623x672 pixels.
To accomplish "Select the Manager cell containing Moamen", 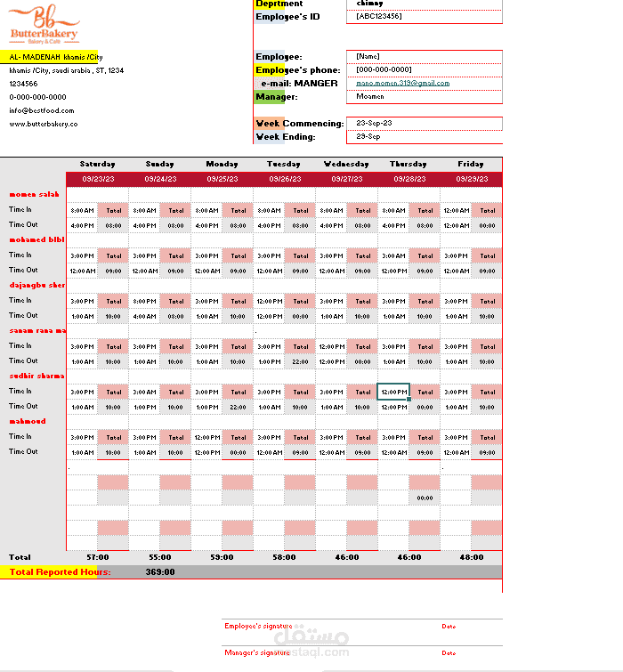I will [x=425, y=97].
